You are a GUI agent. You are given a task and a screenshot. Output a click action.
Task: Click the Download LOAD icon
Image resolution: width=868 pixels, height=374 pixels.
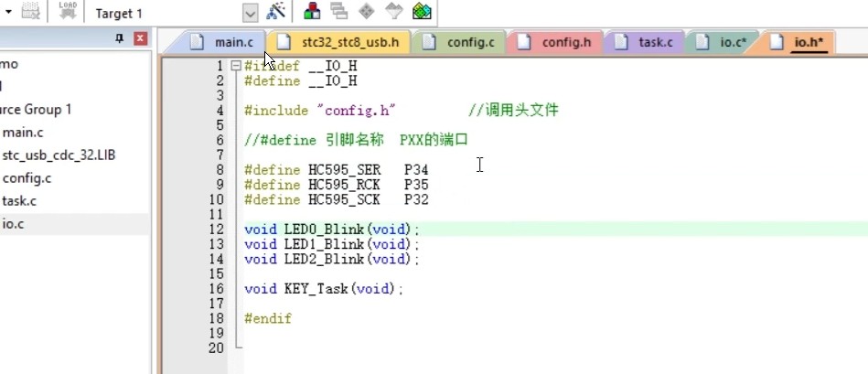click(68, 11)
